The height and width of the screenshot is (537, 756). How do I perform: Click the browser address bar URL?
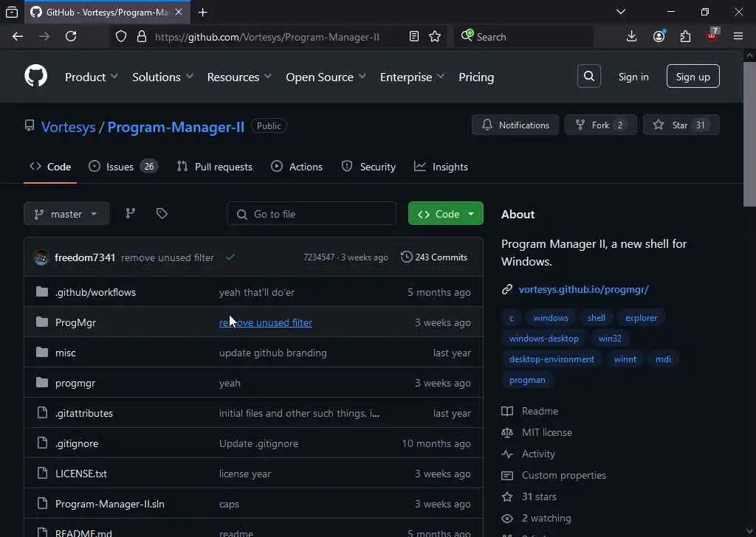267,37
